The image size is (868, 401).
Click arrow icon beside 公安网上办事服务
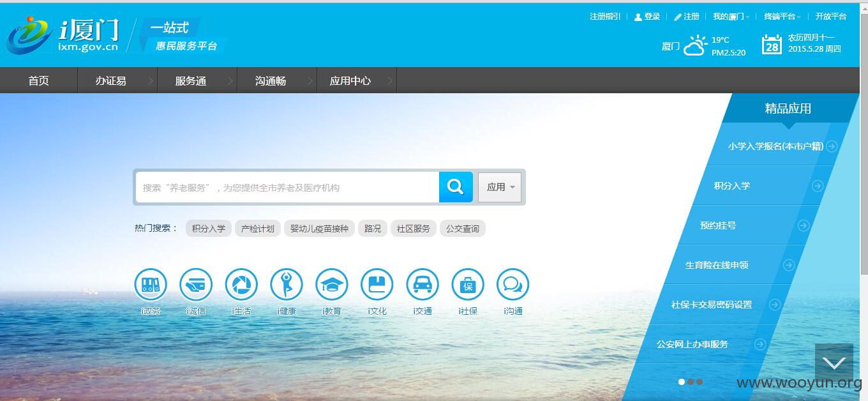pyautogui.click(x=760, y=344)
